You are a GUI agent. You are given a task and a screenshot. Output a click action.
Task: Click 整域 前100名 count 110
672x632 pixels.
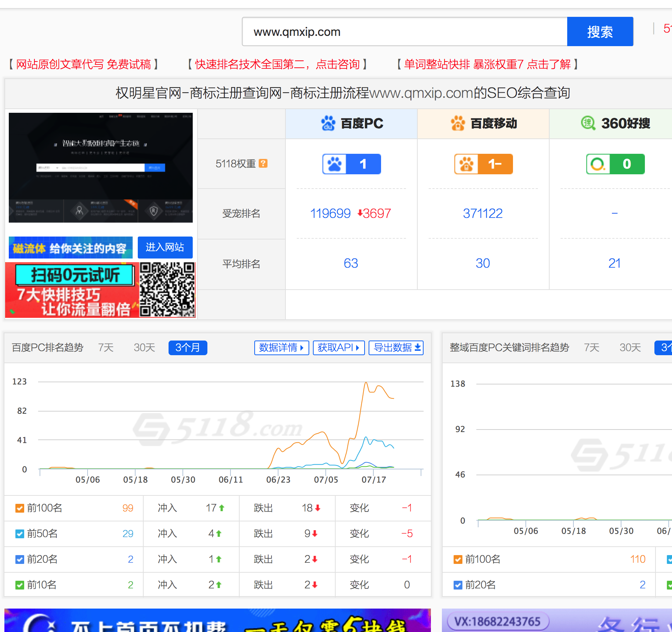point(638,559)
